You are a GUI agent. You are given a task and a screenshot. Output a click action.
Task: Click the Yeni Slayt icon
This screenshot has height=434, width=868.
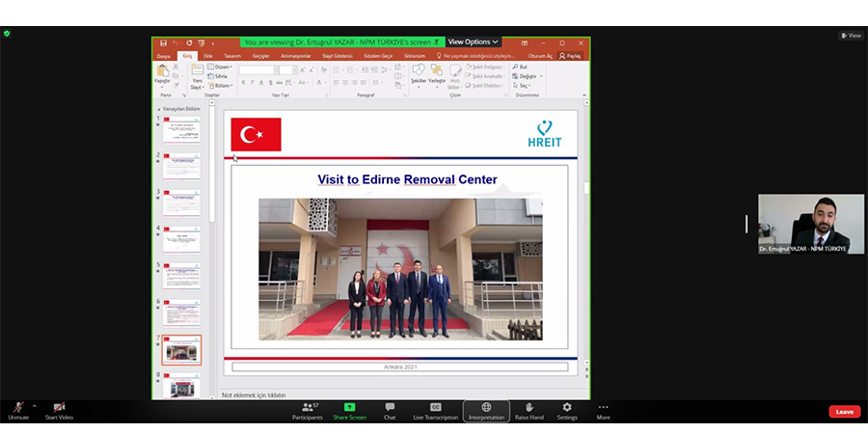pos(197,69)
